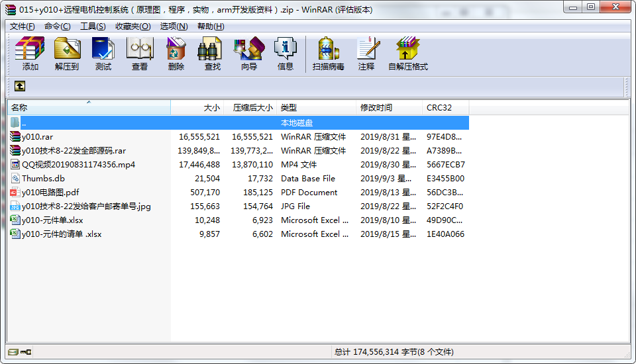Open the 帮助(H) menu
The height and width of the screenshot is (364, 636).
pos(211,26)
